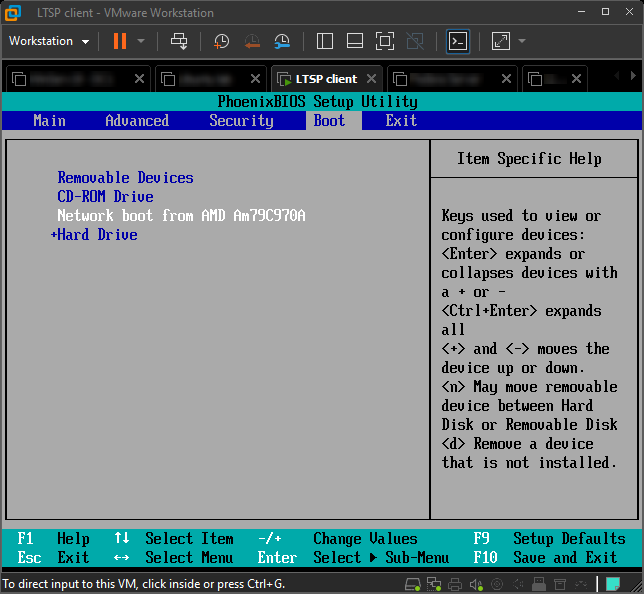This screenshot has width=644, height=594.
Task: Select the Boot BIOS menu
Action: (329, 121)
